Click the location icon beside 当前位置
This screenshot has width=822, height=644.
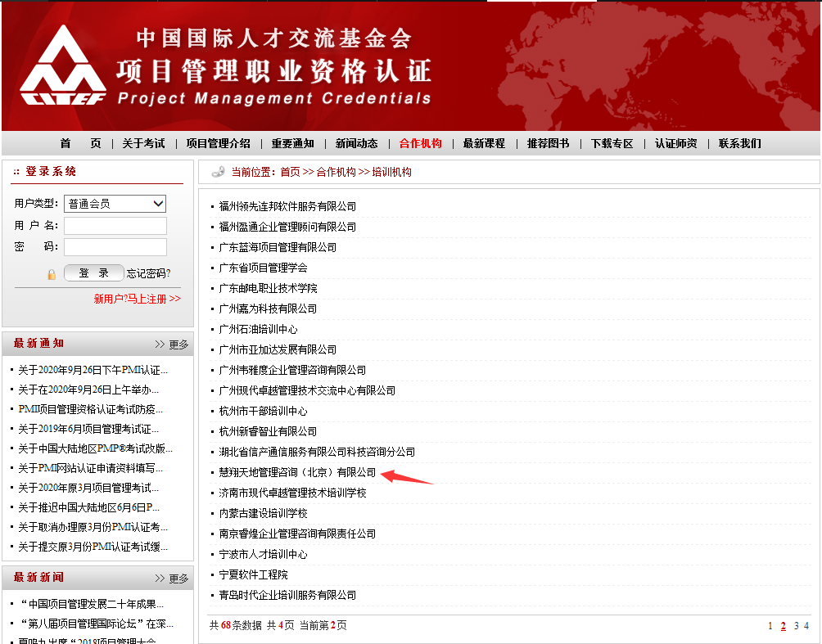218,172
